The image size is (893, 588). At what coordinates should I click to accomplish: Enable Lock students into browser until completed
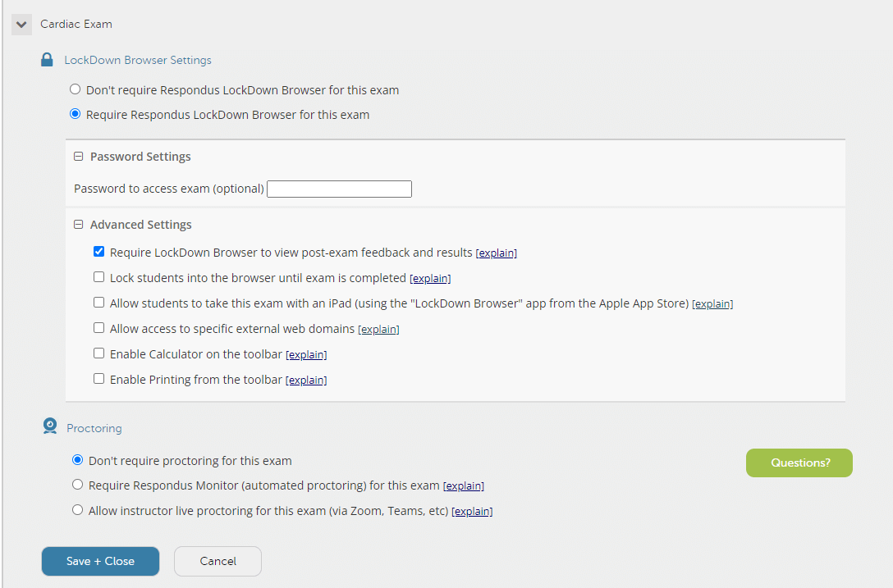point(98,277)
